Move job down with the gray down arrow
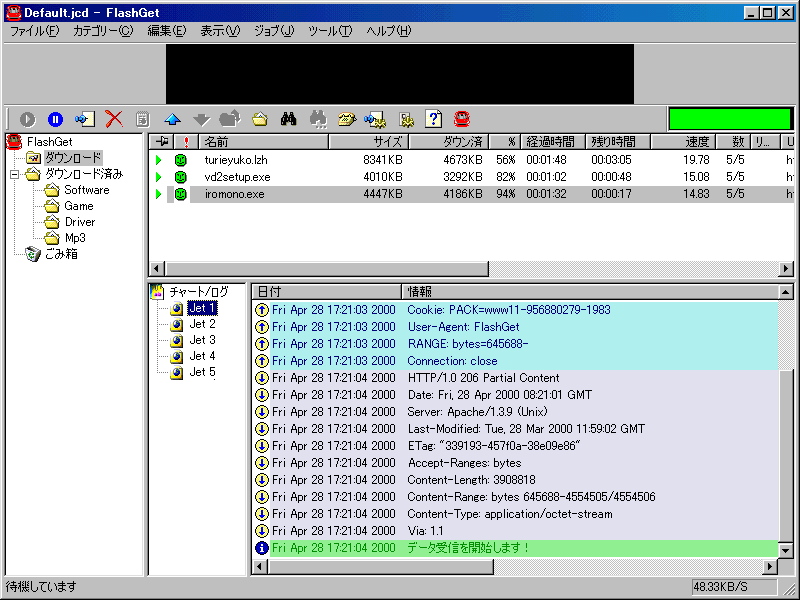The image size is (800, 600). tap(202, 120)
